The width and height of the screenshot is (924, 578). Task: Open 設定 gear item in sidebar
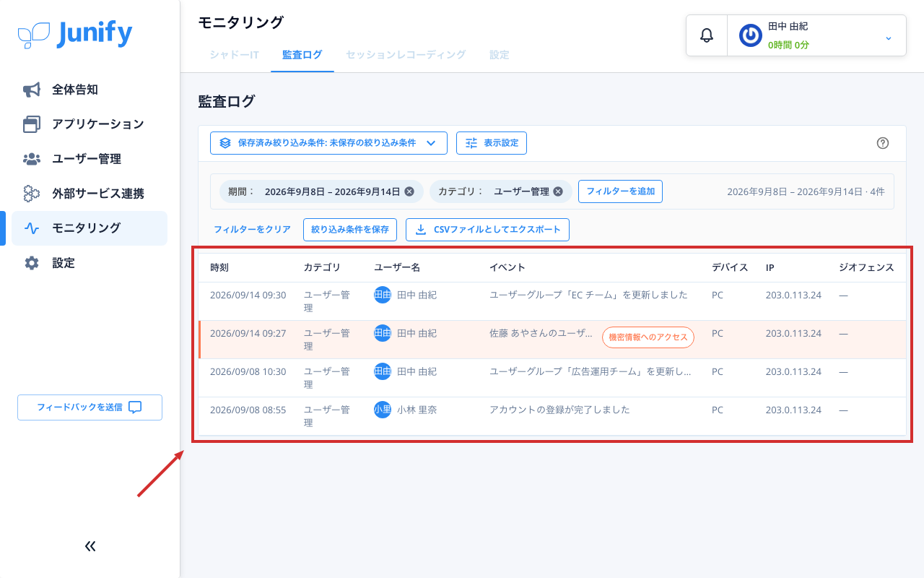tap(90, 263)
